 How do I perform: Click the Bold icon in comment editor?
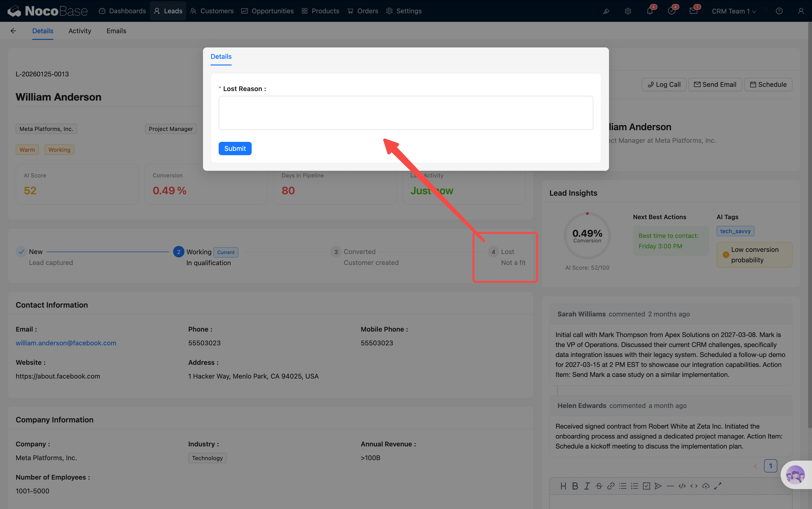[x=575, y=486]
